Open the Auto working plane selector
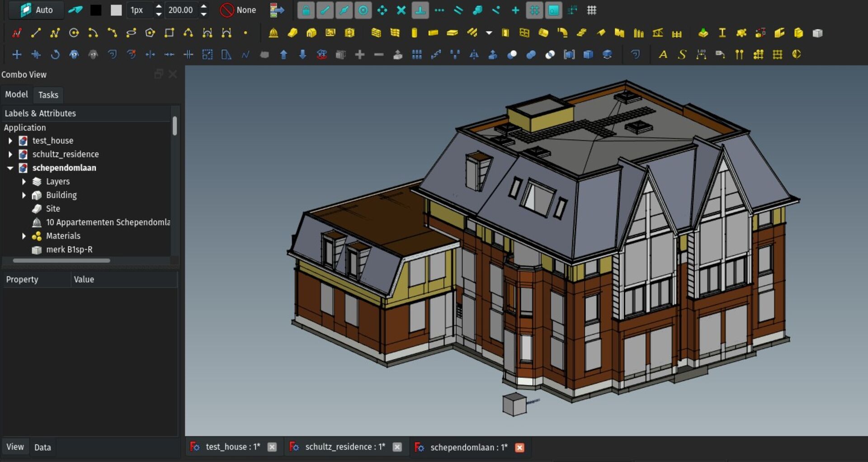868x462 pixels. [x=37, y=10]
